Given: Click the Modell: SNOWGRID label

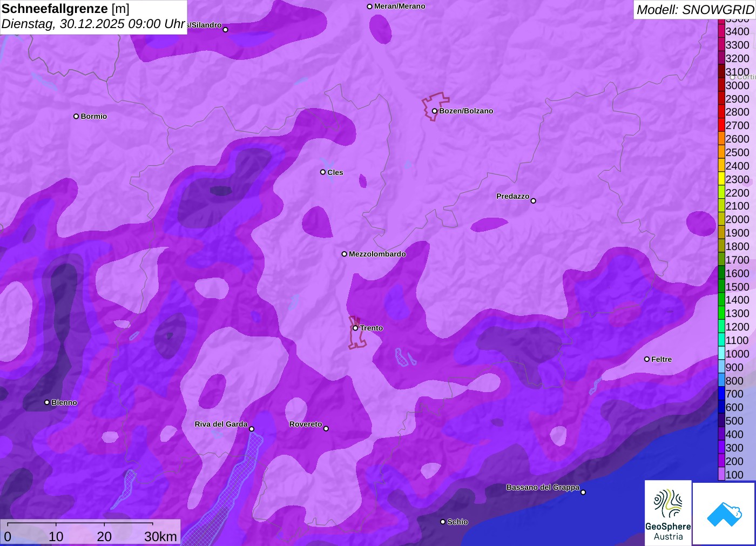Looking at the screenshot, I should 694,9.
